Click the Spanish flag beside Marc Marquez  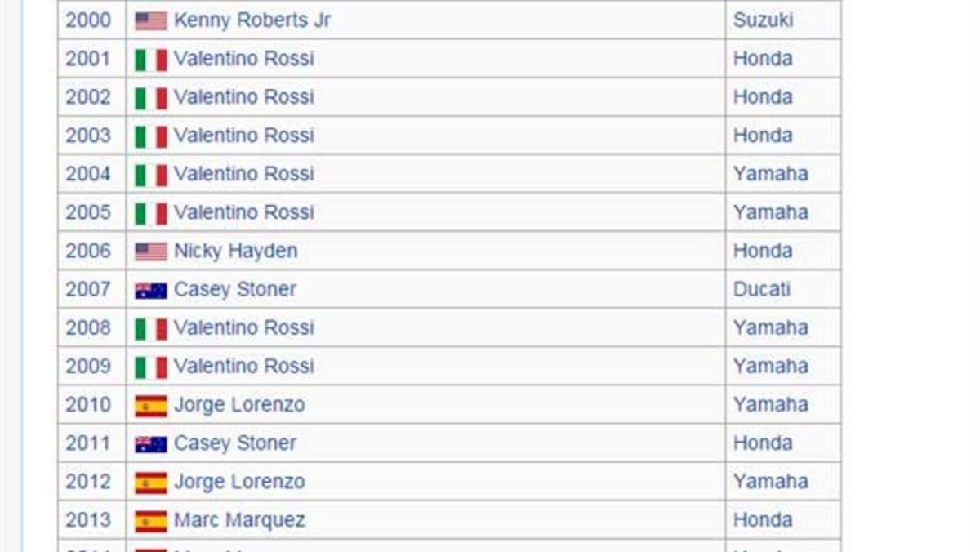tap(151, 521)
